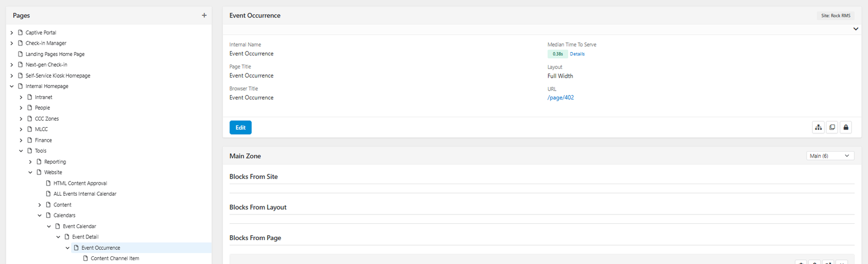This screenshot has height=264, width=868.
Task: Select Content Channel Item in the tree
Action: [x=115, y=258]
